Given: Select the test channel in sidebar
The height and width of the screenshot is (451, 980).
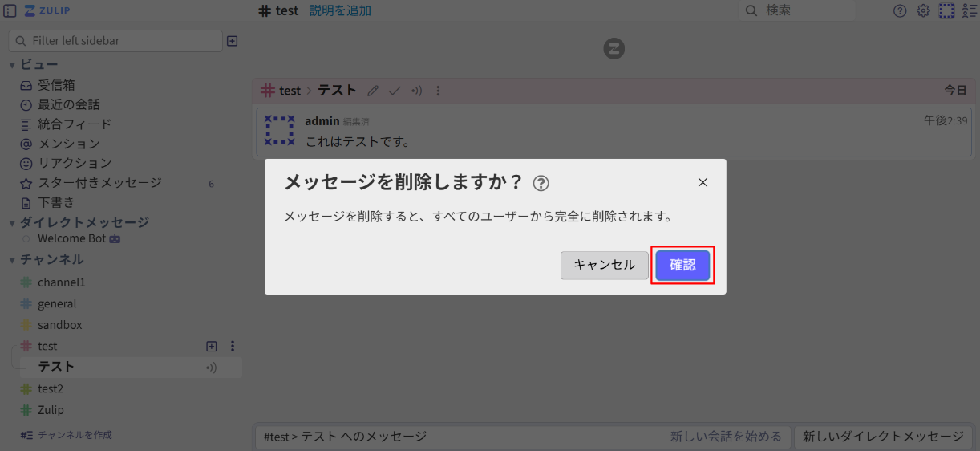Looking at the screenshot, I should 47,347.
